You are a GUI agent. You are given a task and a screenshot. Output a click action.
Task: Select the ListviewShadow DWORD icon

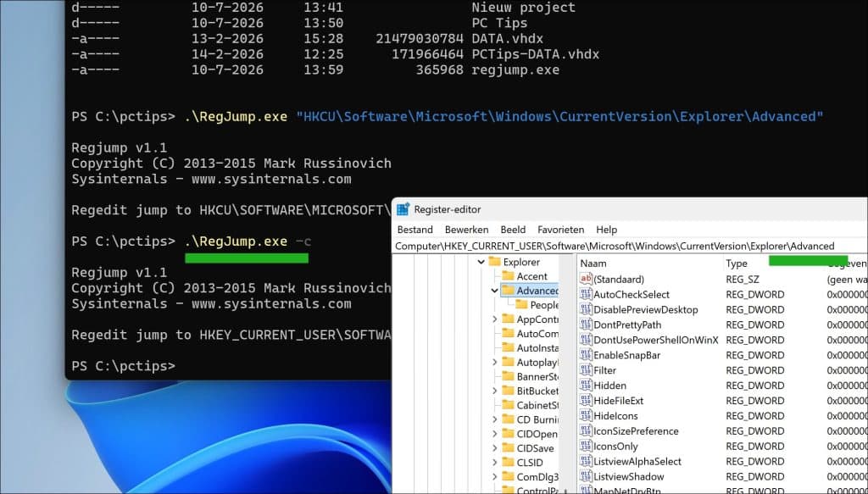coord(585,476)
